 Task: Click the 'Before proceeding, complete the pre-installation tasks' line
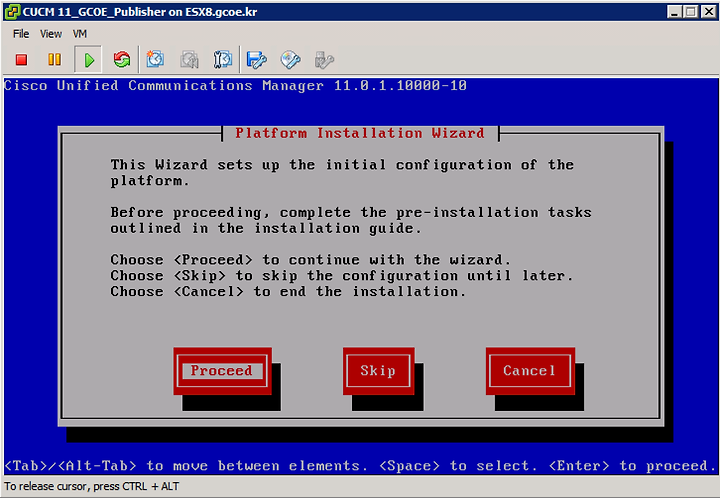[351, 213]
